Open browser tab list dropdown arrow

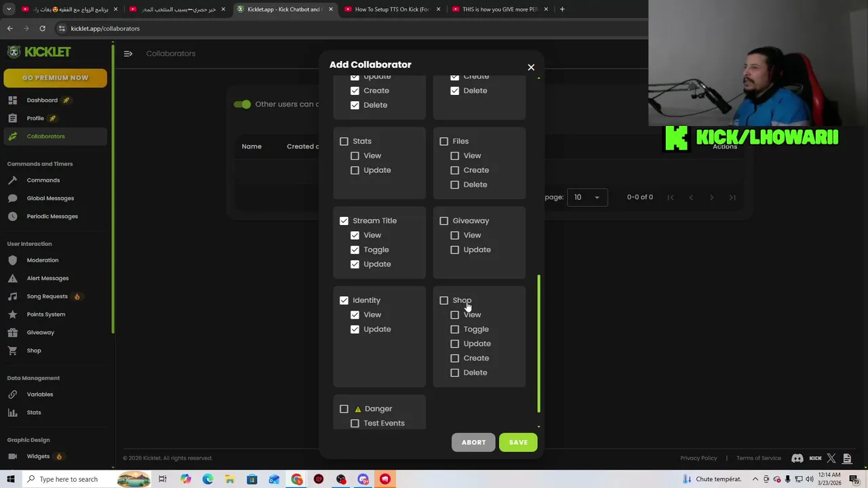[9, 9]
